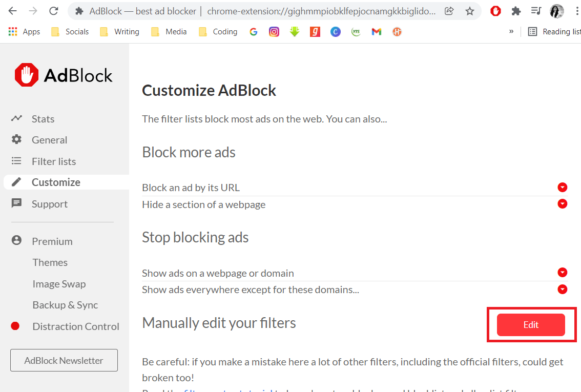Reload the page with the refresh icon

[x=54, y=11]
